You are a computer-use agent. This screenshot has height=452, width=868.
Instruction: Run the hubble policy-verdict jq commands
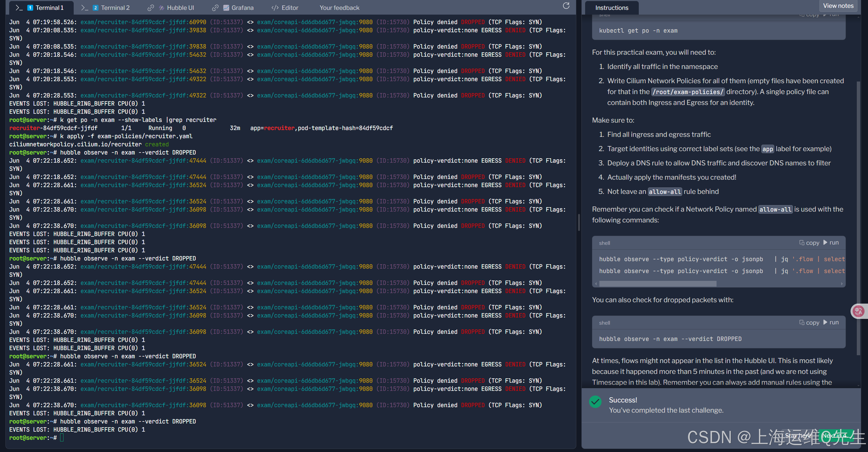click(831, 243)
